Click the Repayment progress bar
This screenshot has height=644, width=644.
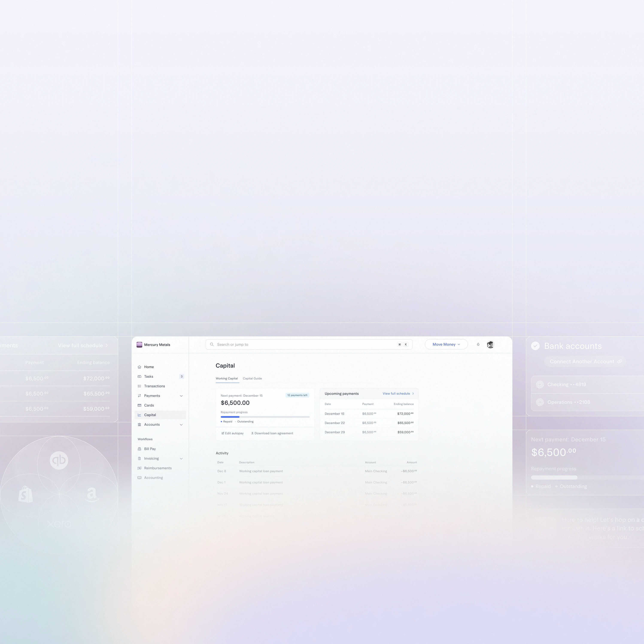tap(265, 417)
